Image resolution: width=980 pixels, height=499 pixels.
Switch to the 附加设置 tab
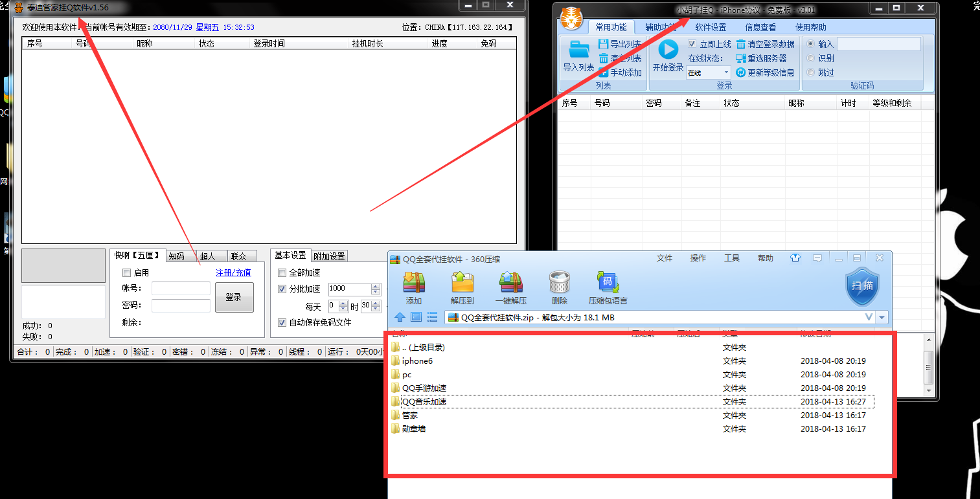coord(330,256)
